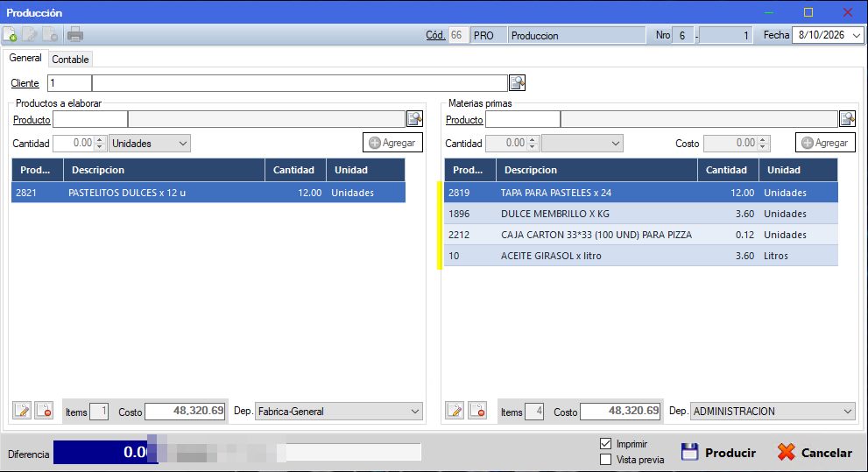Screen dimensions: 868x472
Task: Click the Diferencia value box
Action: 106,452
